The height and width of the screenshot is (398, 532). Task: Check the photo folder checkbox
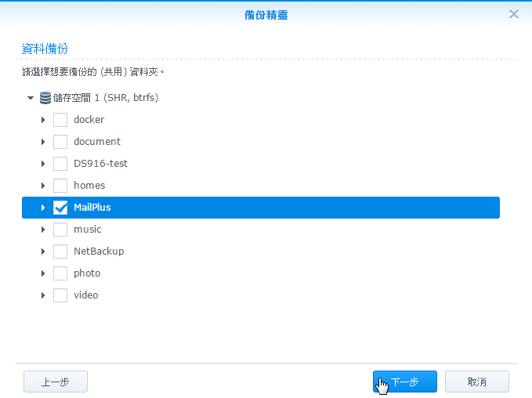(60, 273)
